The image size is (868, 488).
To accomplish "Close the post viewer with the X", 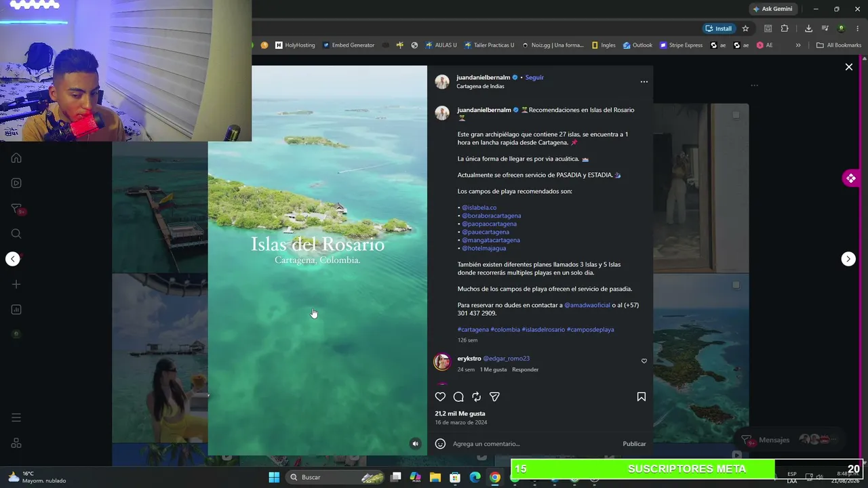I will (x=848, y=66).
